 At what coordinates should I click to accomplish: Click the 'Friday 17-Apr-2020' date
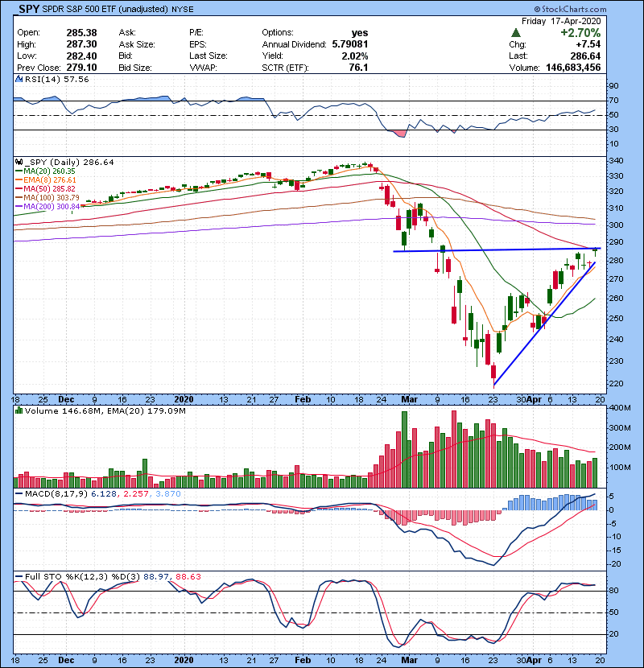[561, 21]
